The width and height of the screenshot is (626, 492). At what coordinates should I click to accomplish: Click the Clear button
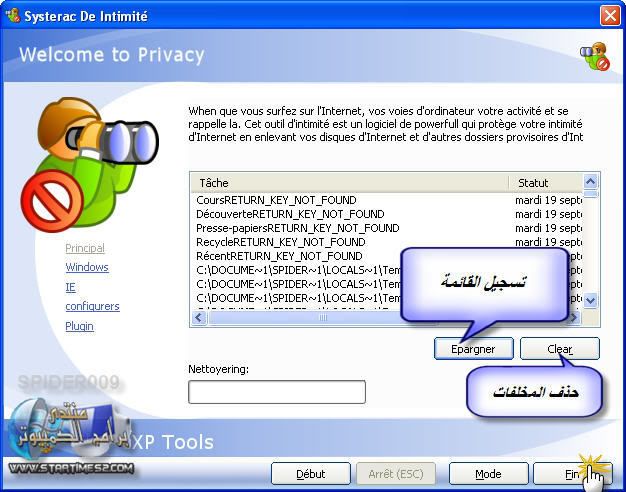[559, 349]
